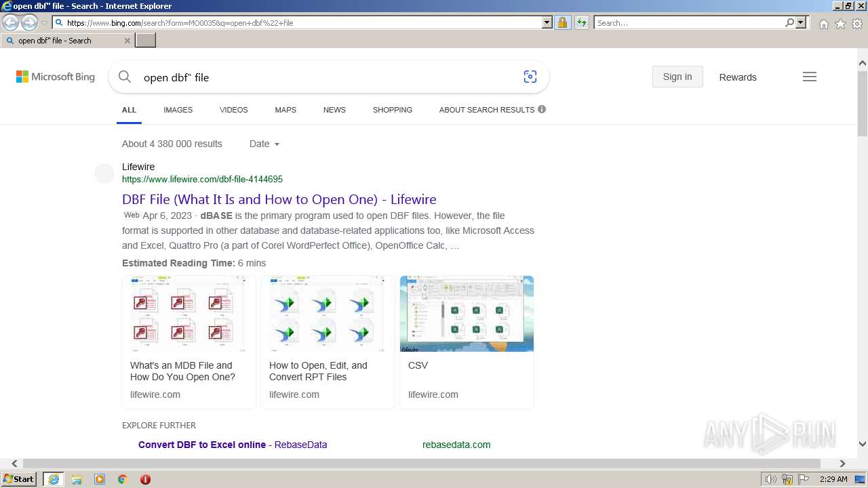Open 'Convert DBF to Excel online - RebaseData' link
Screen dimensions: 868x488
(233, 445)
